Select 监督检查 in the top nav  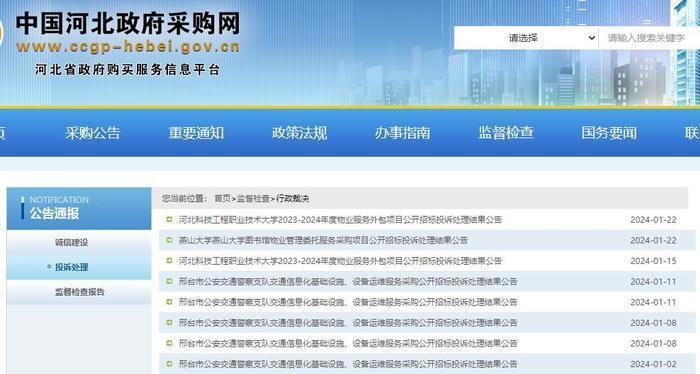tap(506, 133)
